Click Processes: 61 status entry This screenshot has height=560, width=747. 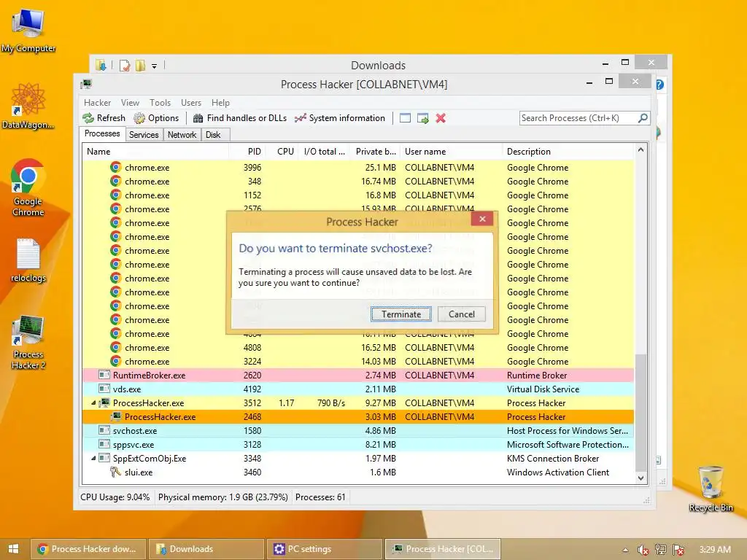(320, 497)
